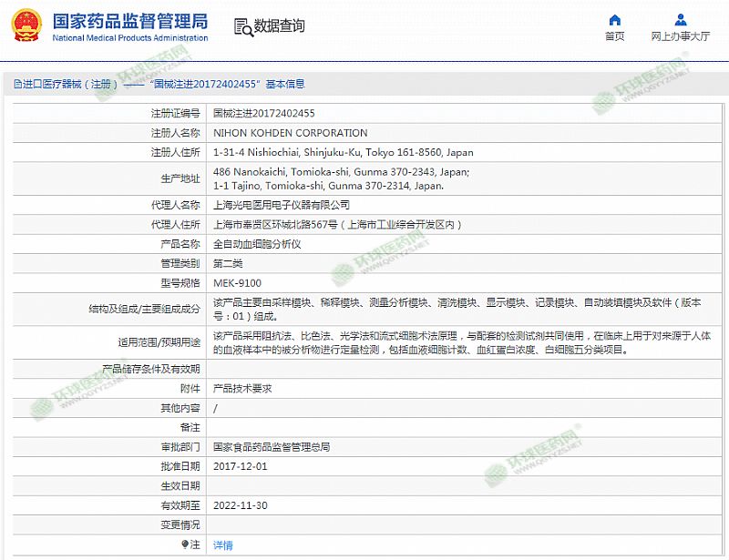
Task: Click the 数据查询 header text
Action: tap(280, 26)
